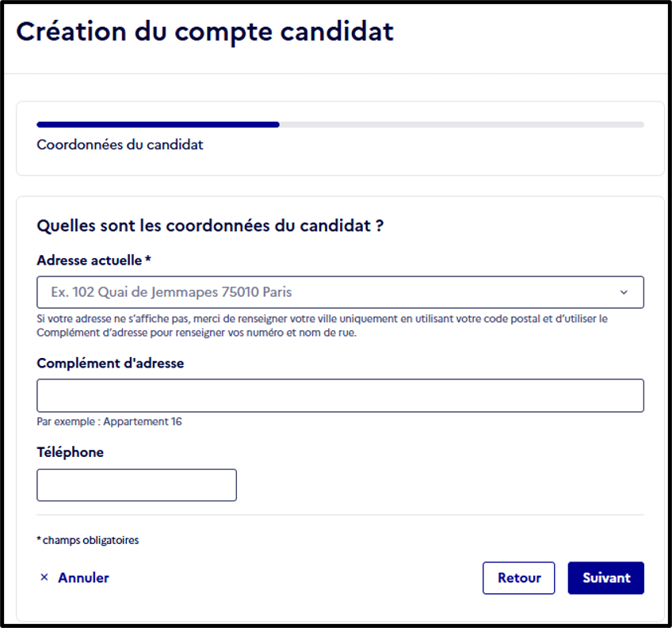The width and height of the screenshot is (672, 628).
Task: Cancel via the Annuler link
Action: (x=83, y=577)
